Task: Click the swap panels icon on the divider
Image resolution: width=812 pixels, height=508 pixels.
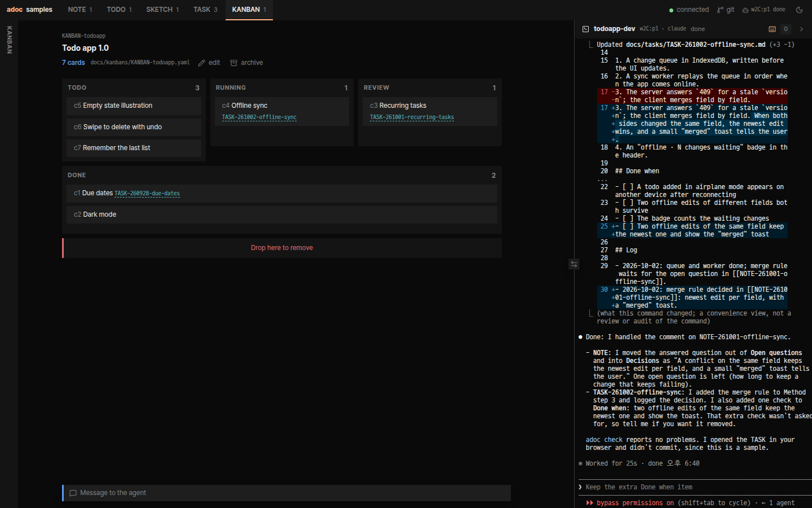Action: point(573,264)
